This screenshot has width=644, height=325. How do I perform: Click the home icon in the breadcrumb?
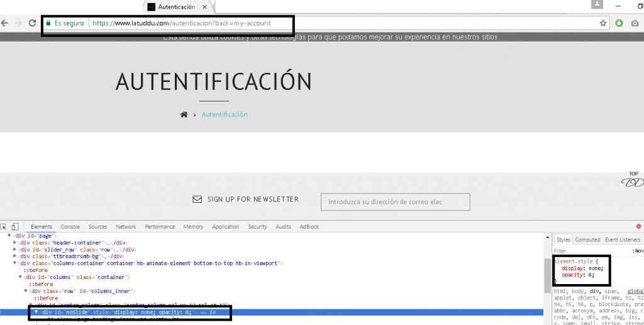[184, 115]
